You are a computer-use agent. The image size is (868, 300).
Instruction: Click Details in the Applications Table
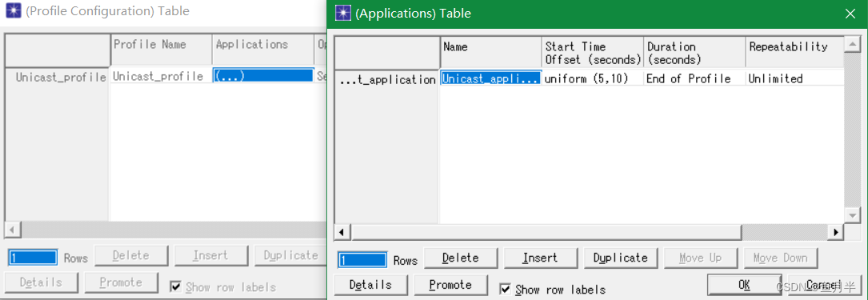[371, 285]
